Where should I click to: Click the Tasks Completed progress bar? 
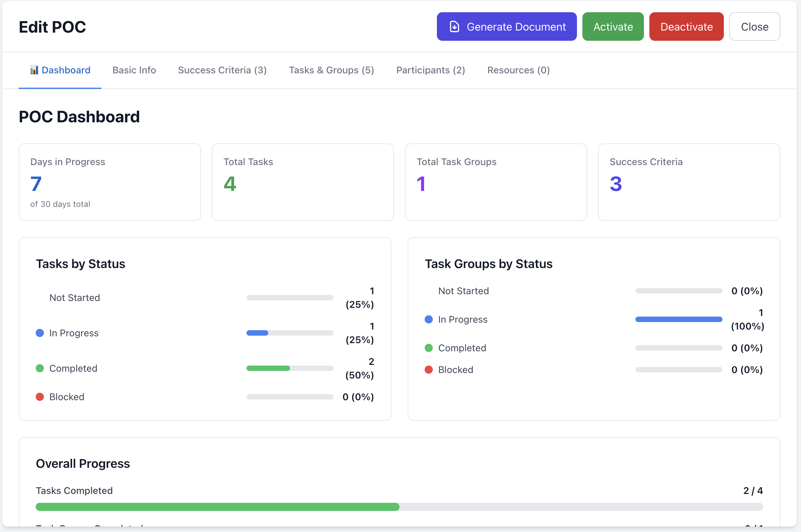point(399,507)
